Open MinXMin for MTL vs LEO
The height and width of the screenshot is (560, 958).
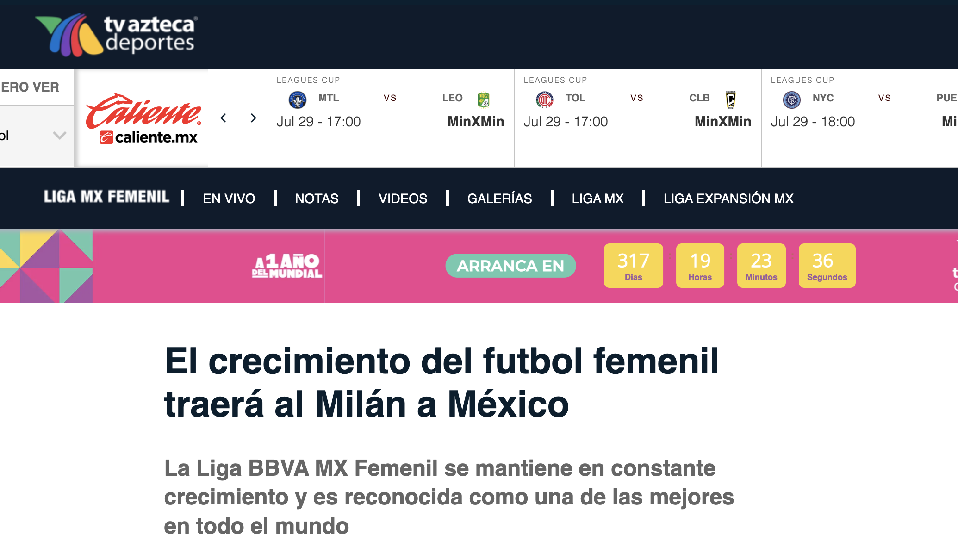point(476,122)
